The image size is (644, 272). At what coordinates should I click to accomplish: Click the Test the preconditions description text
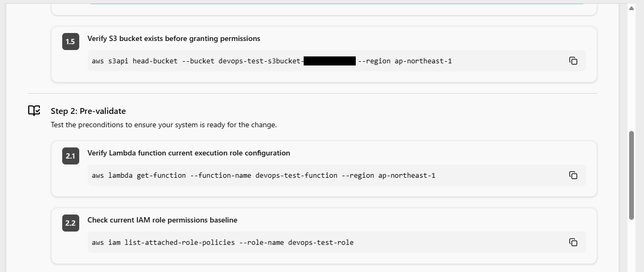[x=164, y=125]
